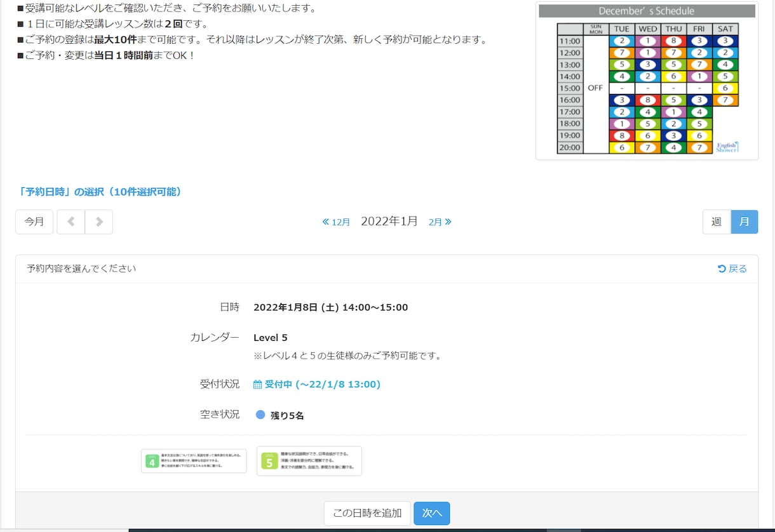Open the previous month link 12月

point(337,222)
